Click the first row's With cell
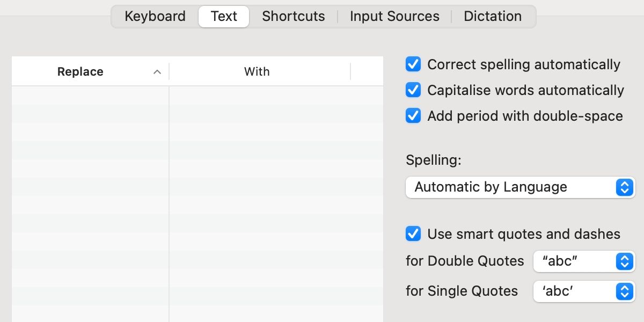The image size is (644, 322). (x=276, y=96)
